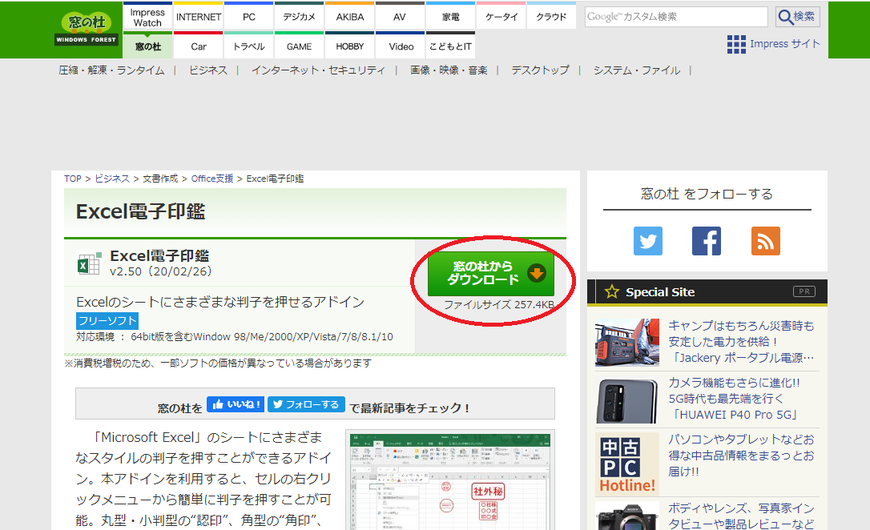This screenshot has width=870, height=530.
Task: Open the Impress Watch tab
Action: click(x=148, y=17)
